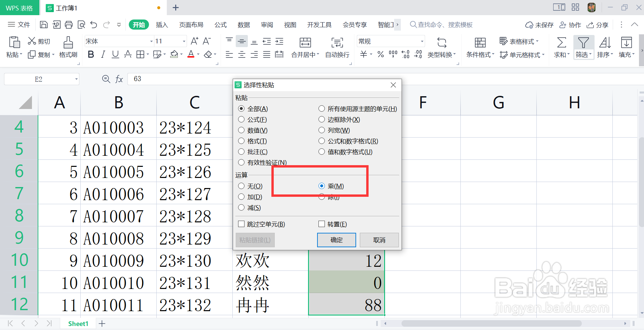Switch to the 插入 ribbon tab

[x=162, y=25]
